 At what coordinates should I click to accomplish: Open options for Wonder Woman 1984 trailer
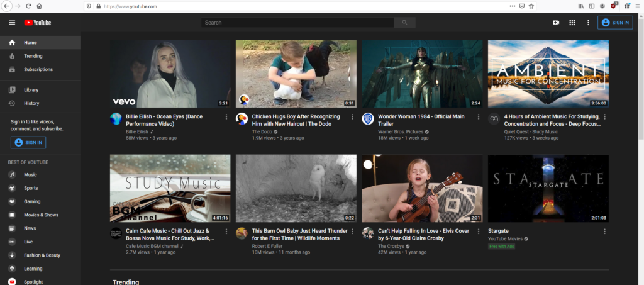(478, 117)
